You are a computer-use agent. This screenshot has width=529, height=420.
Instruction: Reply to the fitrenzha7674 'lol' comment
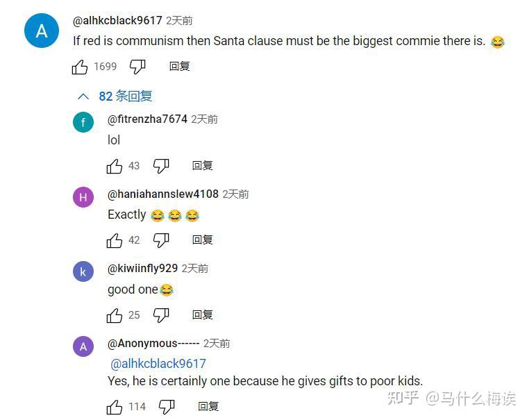(x=203, y=166)
